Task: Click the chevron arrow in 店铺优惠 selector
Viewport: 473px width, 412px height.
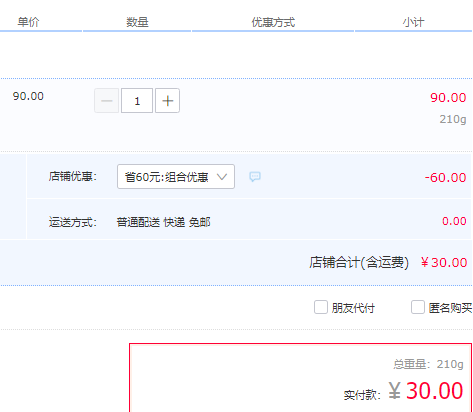Action: coord(222,177)
